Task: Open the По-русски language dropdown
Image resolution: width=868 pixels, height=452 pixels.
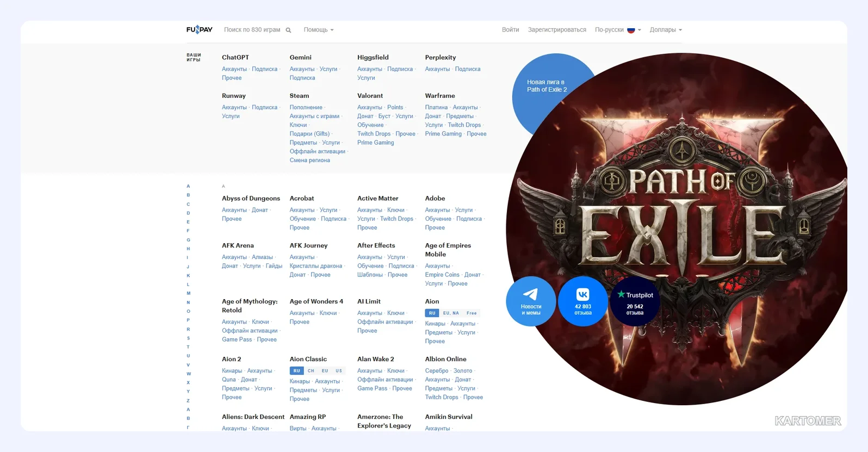Action: [x=618, y=30]
